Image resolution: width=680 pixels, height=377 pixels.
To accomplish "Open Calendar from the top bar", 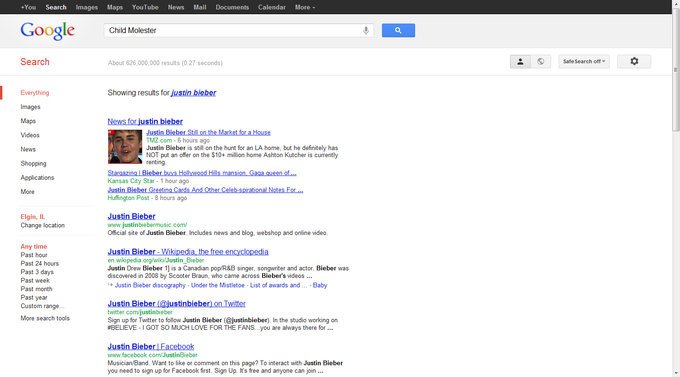I will tap(272, 7).
